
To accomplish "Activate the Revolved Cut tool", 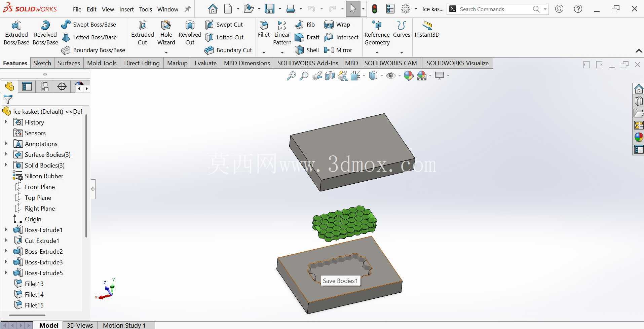I will point(190,33).
